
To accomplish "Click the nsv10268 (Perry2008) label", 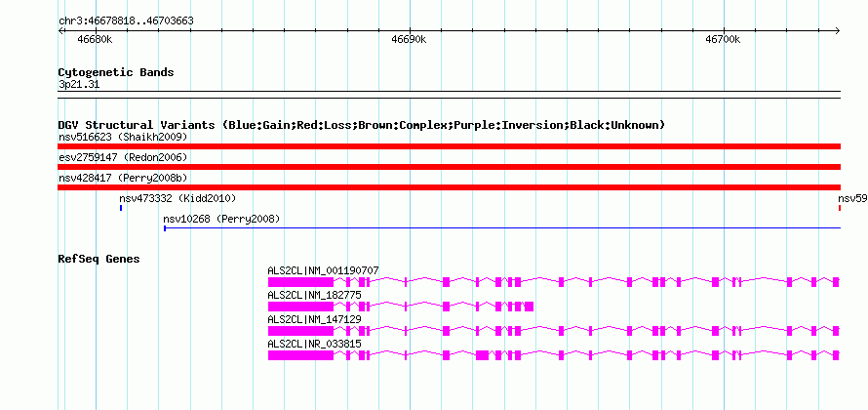I will pyautogui.click(x=221, y=219).
